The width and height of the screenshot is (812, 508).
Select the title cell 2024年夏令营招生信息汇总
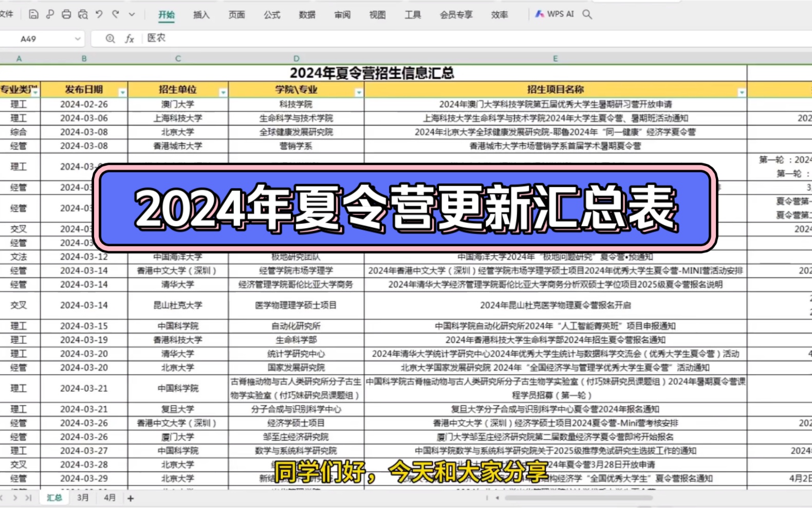[373, 73]
